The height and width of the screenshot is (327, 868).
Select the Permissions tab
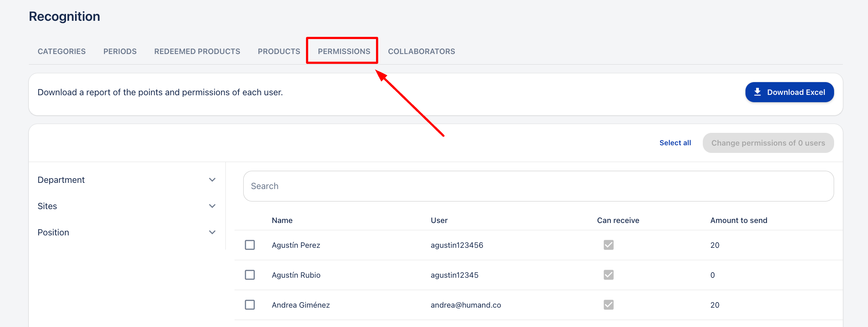[344, 51]
